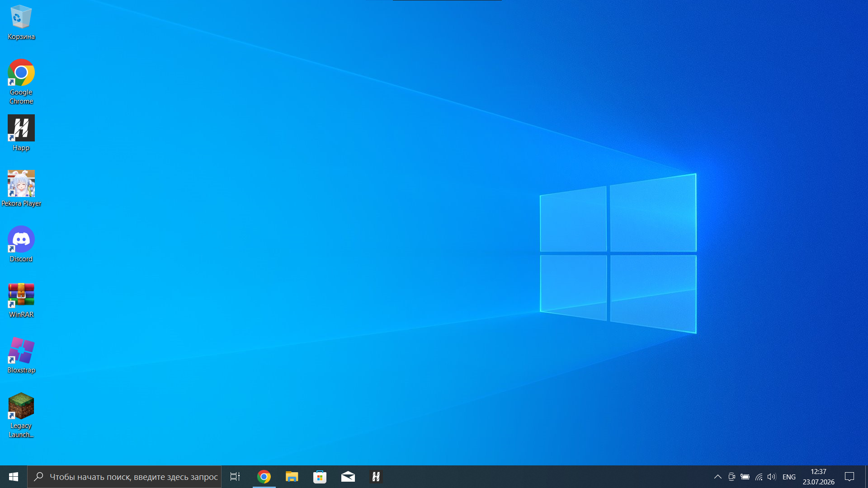Click the taskbar search box
Viewport: 868px width, 488px height.
coord(124,477)
